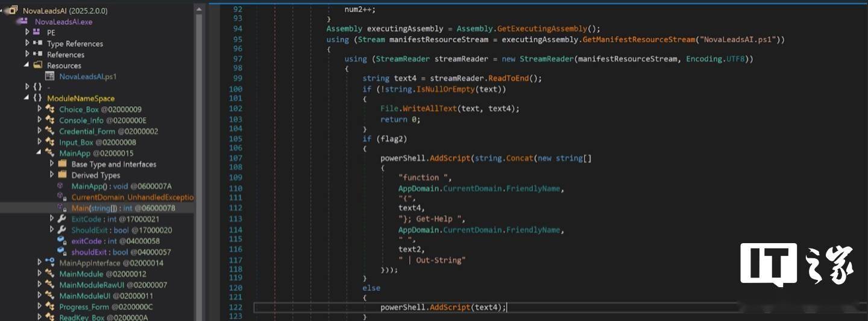Click the Resources folder icon
Screen dimensions: 868x321
[x=37, y=65]
